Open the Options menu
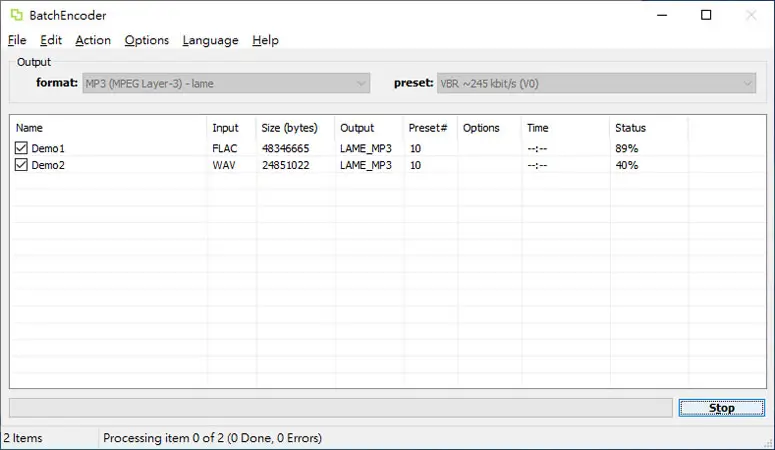 (x=146, y=40)
